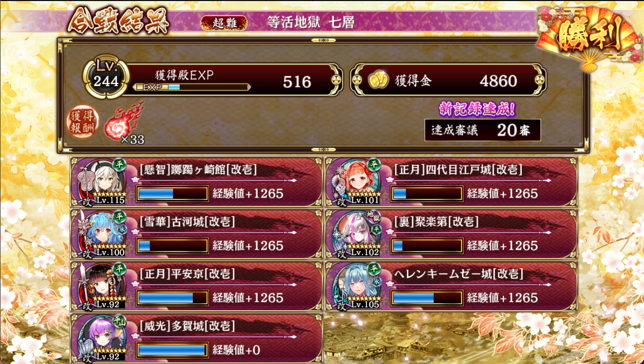Click the 多賀城 full experience bar

[x=172, y=350]
